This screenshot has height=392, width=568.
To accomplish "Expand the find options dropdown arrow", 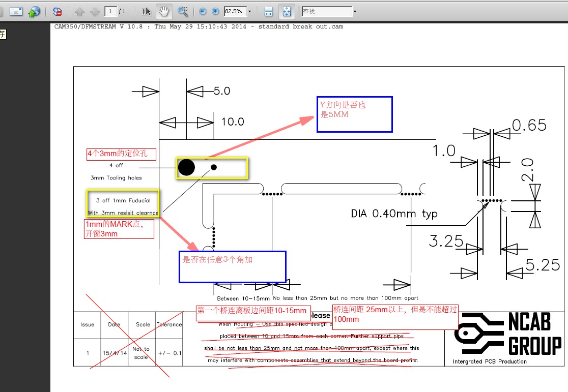I will 355,12.
